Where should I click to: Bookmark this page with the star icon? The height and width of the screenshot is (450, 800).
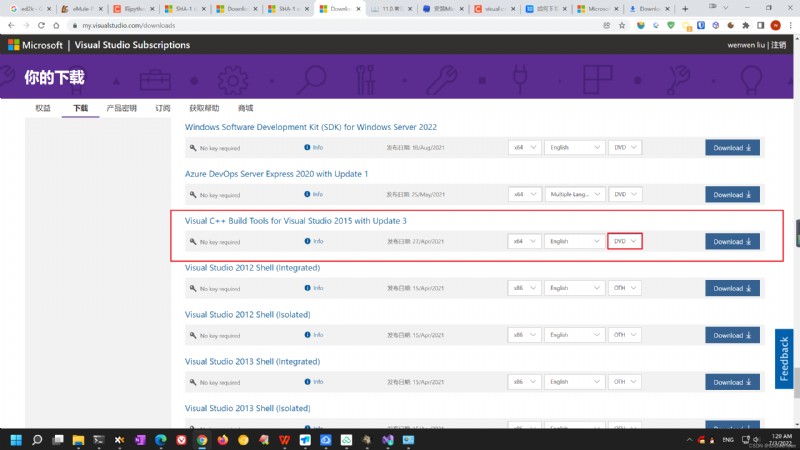622,25
